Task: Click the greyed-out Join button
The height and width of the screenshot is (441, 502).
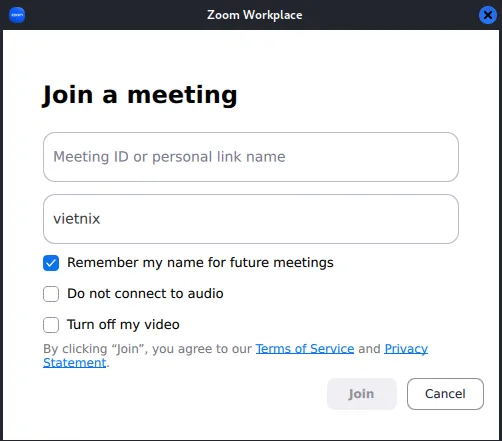Action: click(362, 394)
